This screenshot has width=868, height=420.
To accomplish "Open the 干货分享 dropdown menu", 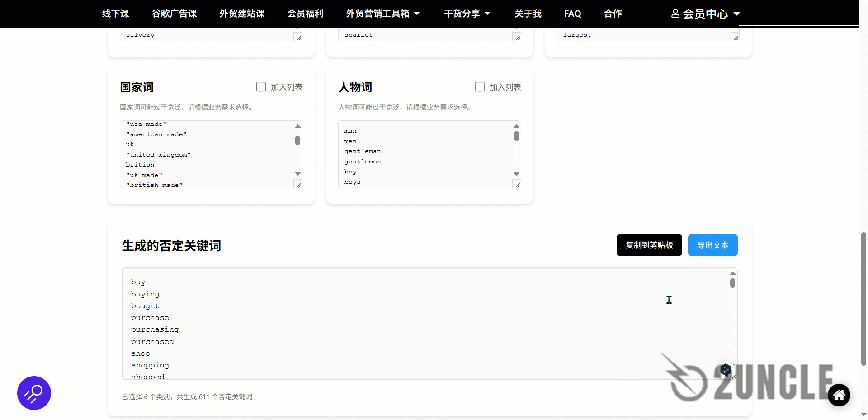I will point(467,14).
